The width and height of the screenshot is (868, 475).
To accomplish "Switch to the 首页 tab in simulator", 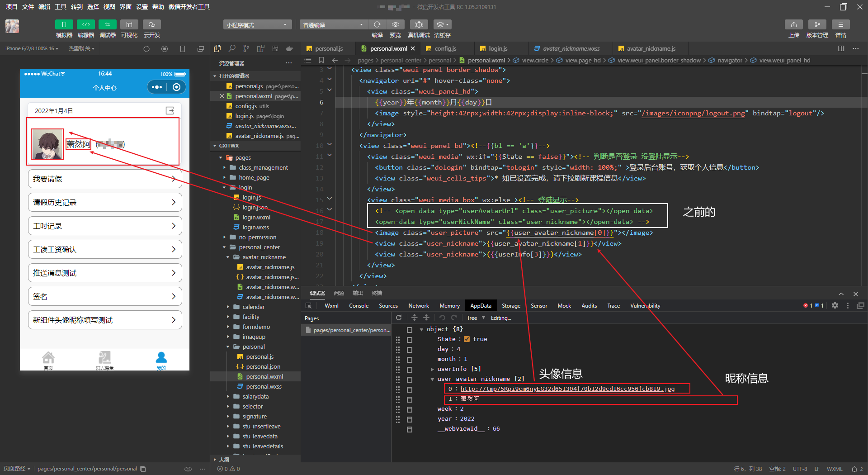I will [x=48, y=361].
